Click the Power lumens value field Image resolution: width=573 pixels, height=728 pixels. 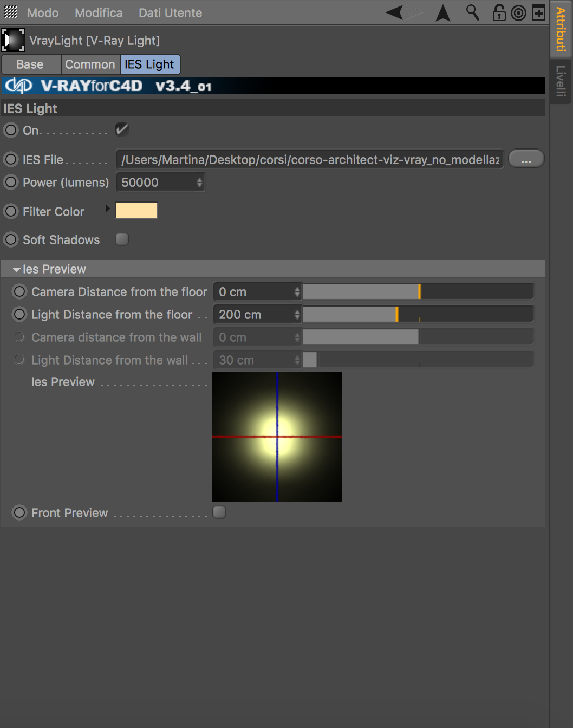pyautogui.click(x=155, y=183)
